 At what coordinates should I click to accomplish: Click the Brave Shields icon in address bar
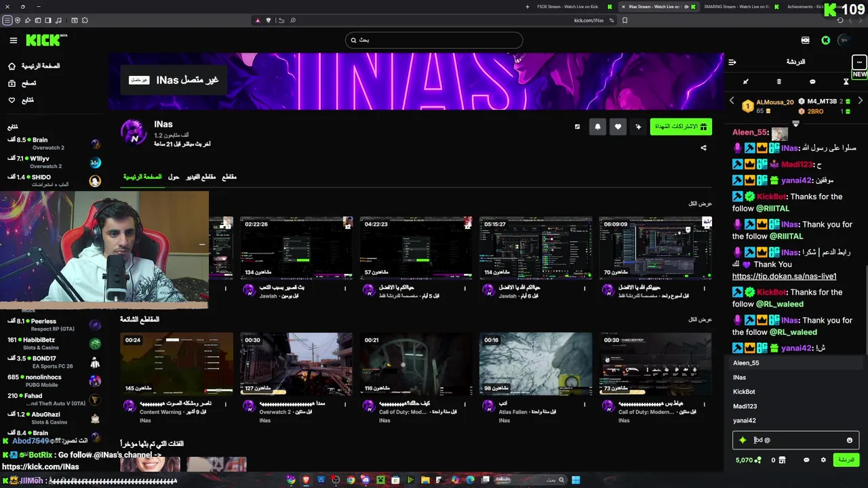[x=268, y=20]
